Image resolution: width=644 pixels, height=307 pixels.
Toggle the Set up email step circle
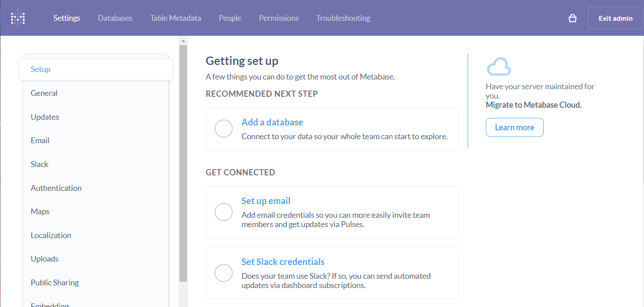tap(224, 212)
